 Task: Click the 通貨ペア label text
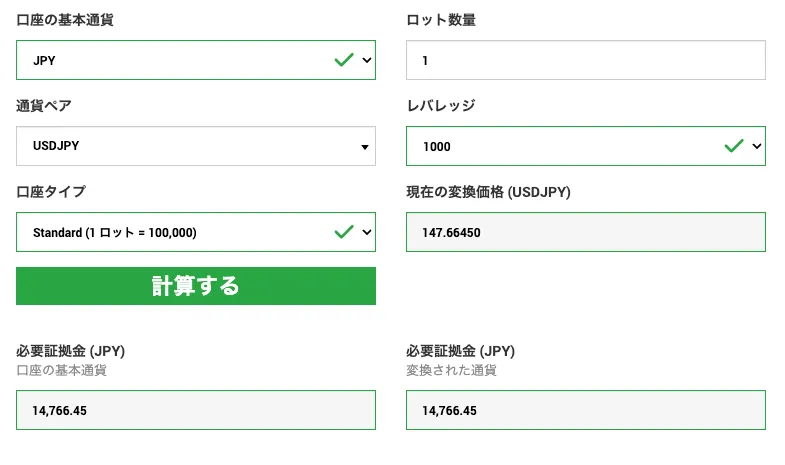point(44,105)
